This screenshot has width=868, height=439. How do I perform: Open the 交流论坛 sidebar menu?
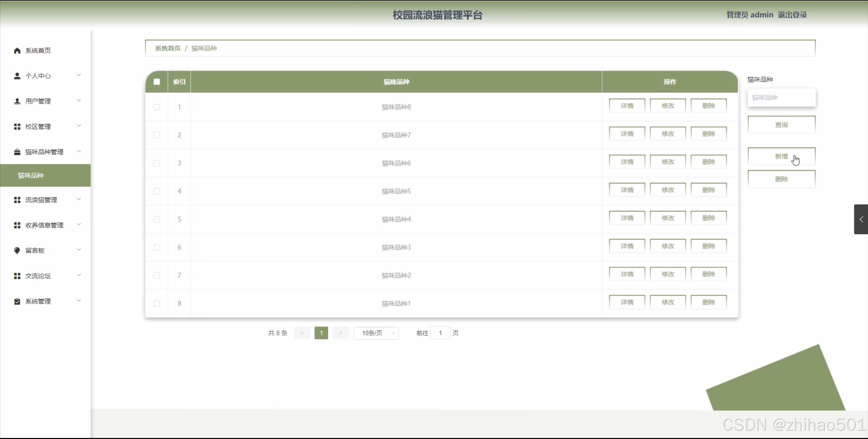(38, 276)
